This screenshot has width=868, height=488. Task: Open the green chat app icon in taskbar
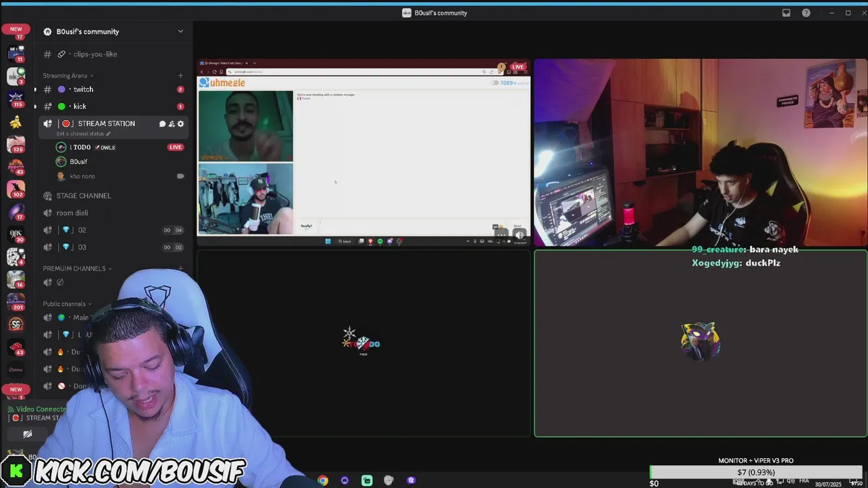[367, 481]
